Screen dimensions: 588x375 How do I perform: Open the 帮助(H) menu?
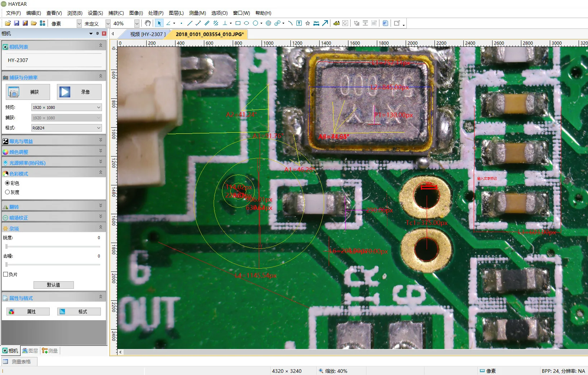263,13
